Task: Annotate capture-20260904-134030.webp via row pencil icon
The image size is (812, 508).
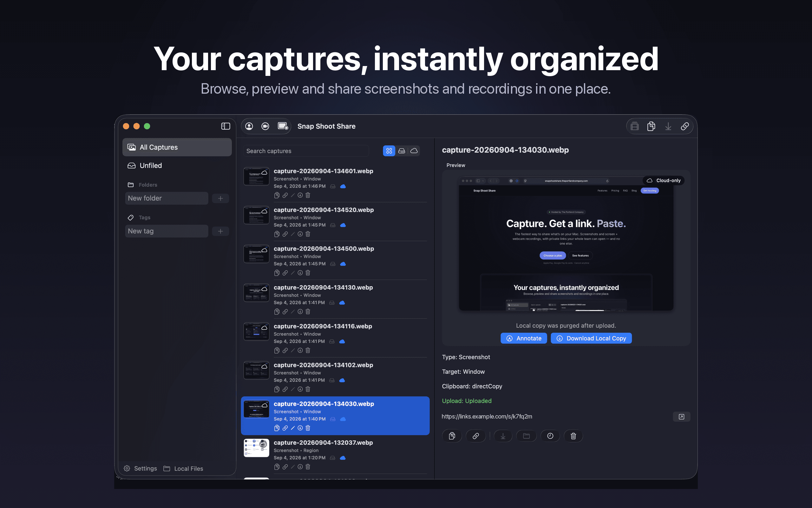Action: pos(292,428)
